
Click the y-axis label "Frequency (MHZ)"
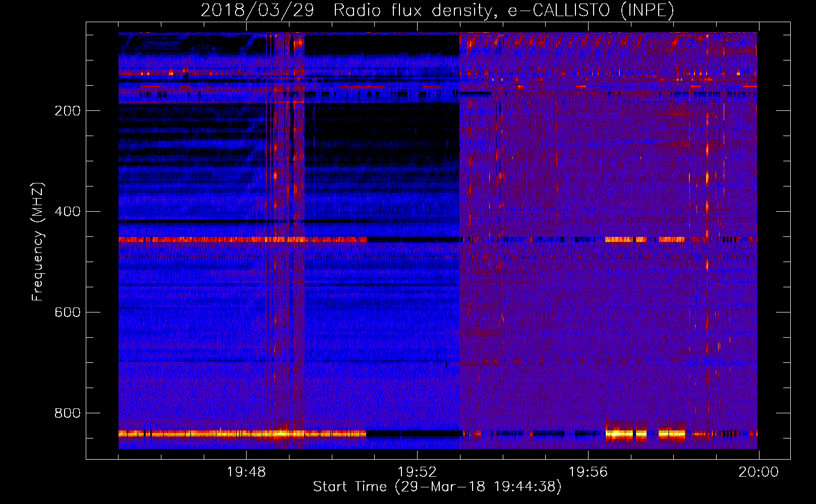pos(38,242)
